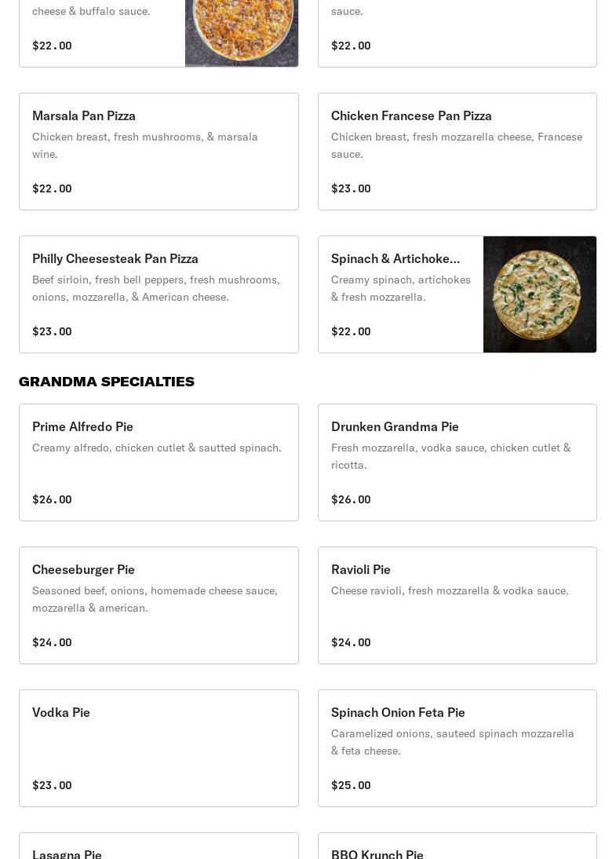Click the Grandma Specialties section heading
The width and height of the screenshot is (616, 859).
pos(107,382)
